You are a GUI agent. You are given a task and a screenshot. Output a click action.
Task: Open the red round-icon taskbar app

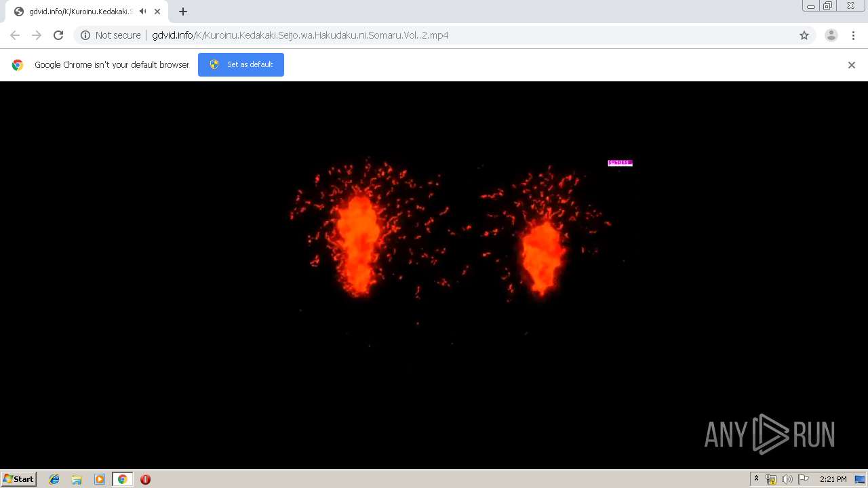point(145,479)
